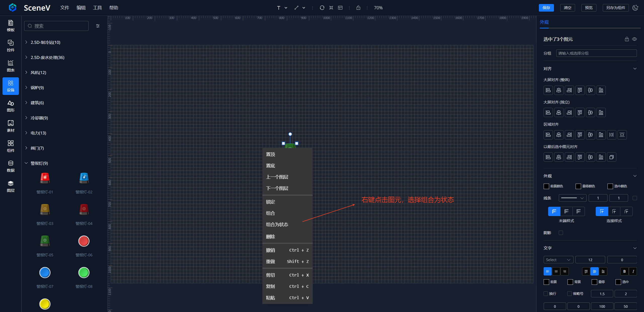The image size is (644, 312).
Task: Choose 组合为状态 in context menu
Action: pyautogui.click(x=277, y=224)
